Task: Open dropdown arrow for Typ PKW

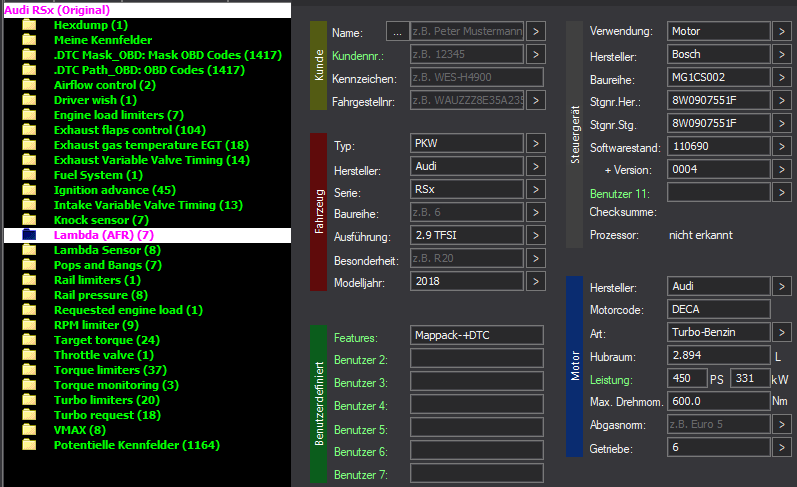Action: pyautogui.click(x=536, y=143)
